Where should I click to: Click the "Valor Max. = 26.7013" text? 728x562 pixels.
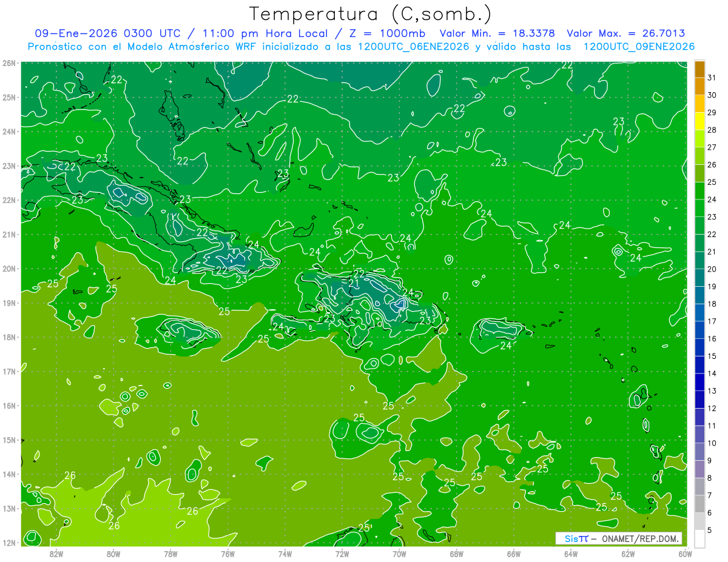click(626, 34)
